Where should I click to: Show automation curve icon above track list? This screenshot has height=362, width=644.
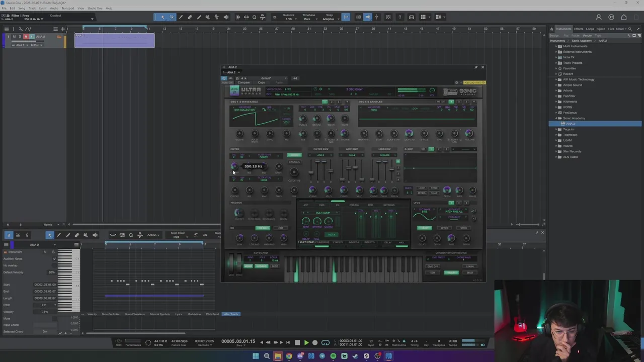(28, 29)
